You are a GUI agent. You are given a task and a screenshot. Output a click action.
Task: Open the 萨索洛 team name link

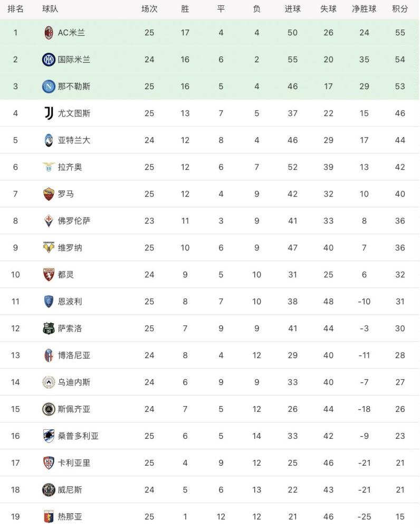(70, 328)
